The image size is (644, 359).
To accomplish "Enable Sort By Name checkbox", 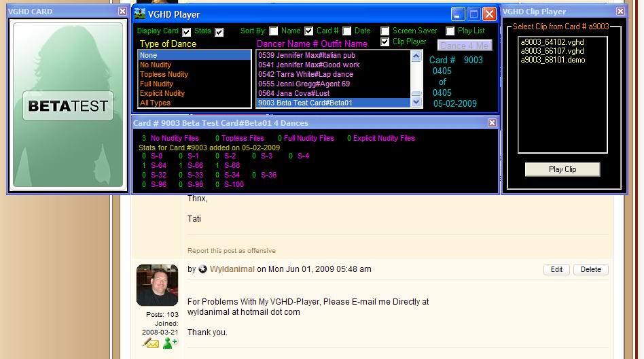I will 274,31.
